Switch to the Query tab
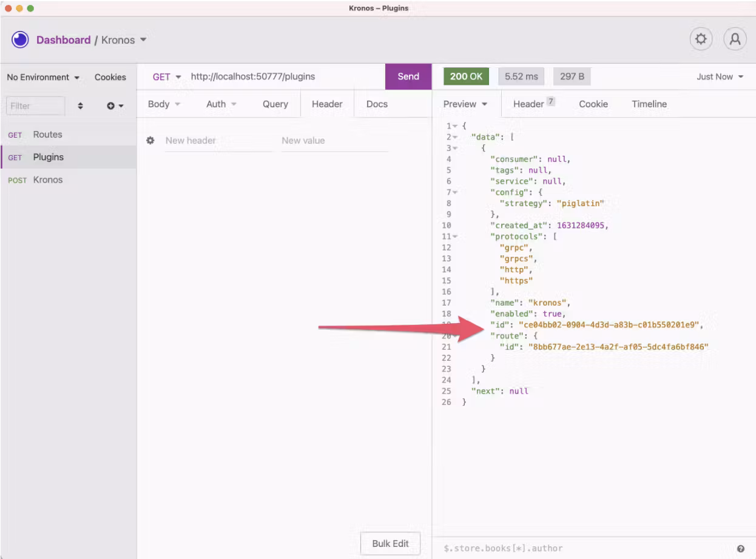The height and width of the screenshot is (559, 756). 275,104
